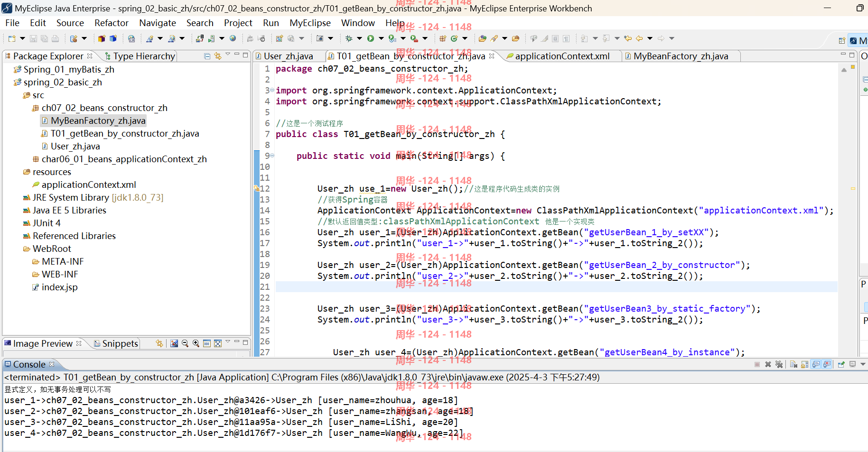Open the New Java Class dropdown arrow

pos(465,38)
